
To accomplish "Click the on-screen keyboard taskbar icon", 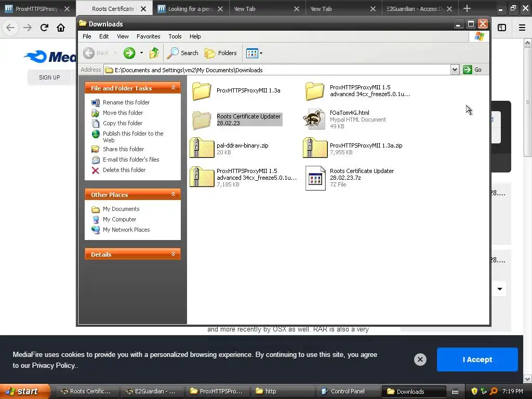I will (x=455, y=392).
